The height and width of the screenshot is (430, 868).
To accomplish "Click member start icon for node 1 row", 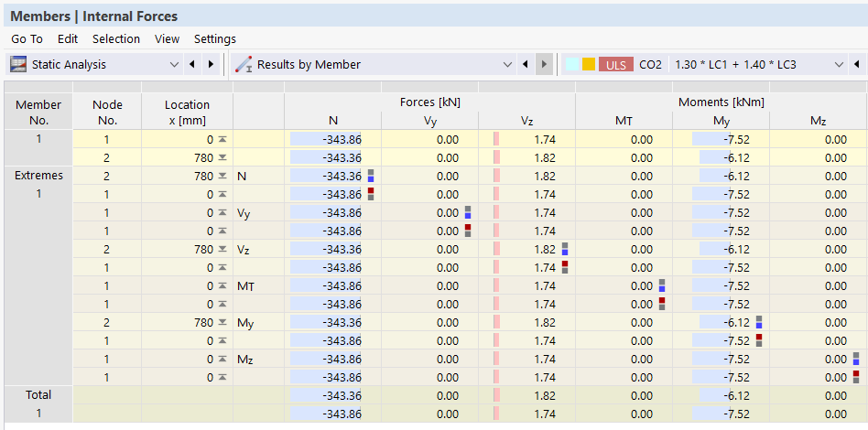I will pos(222,139).
